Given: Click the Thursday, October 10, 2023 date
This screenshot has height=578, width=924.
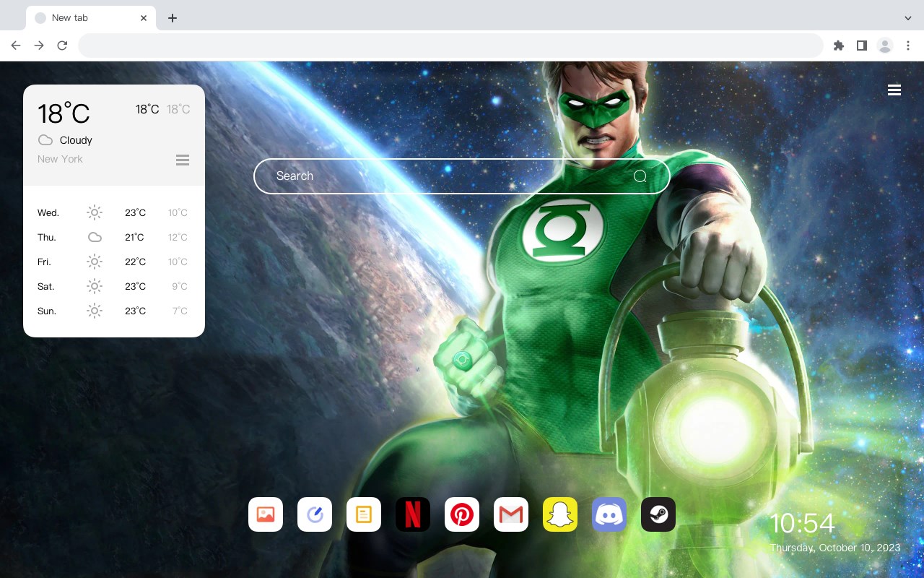Looking at the screenshot, I should click(x=835, y=548).
